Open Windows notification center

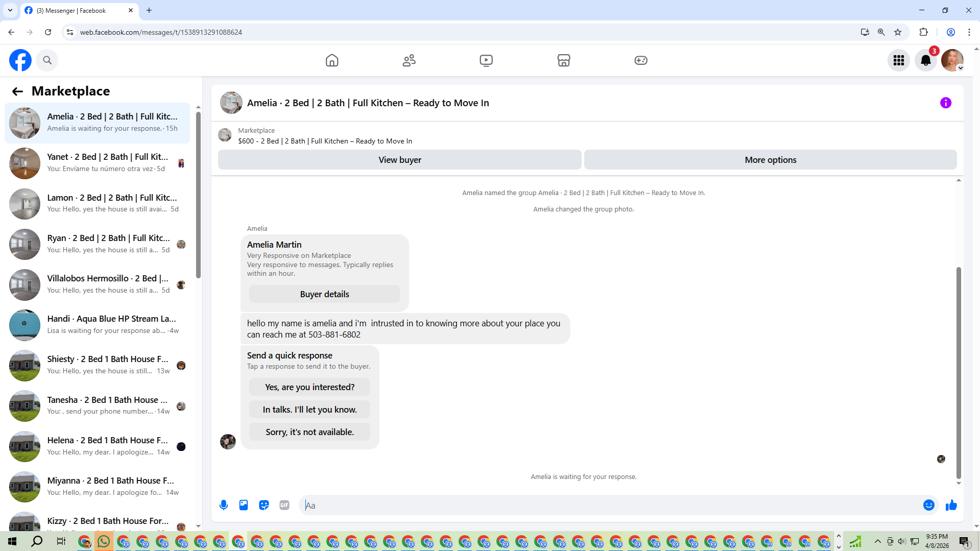tap(964, 541)
